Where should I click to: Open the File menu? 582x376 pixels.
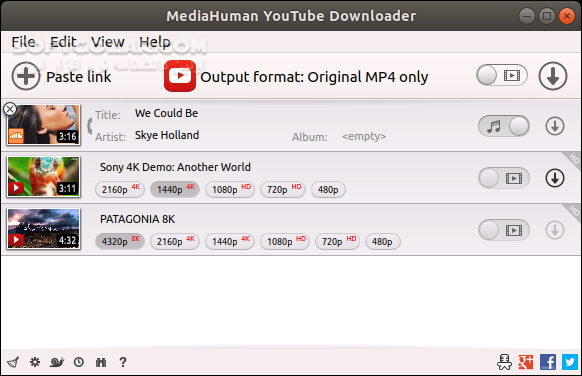click(x=23, y=42)
